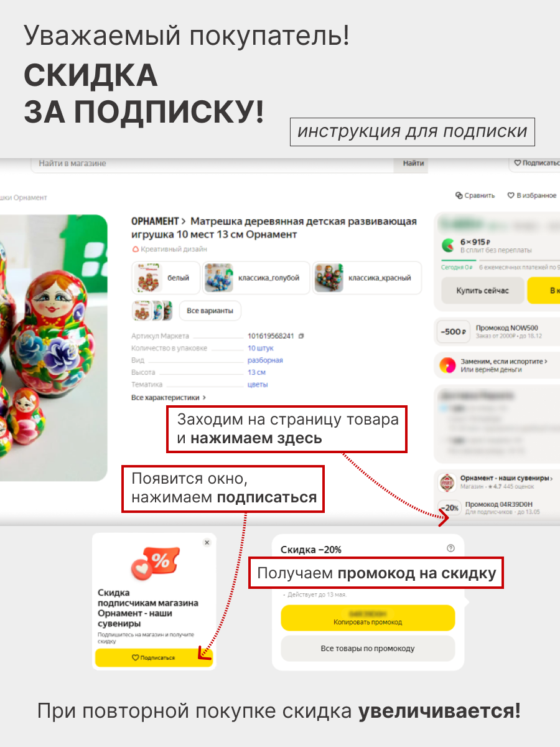Click Копировать промокод button
Image resolution: width=560 pixels, height=747 pixels.
coord(368,618)
